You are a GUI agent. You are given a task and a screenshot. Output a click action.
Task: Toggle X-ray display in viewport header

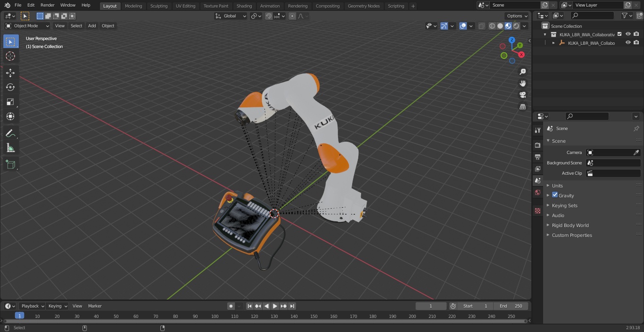[481, 26]
